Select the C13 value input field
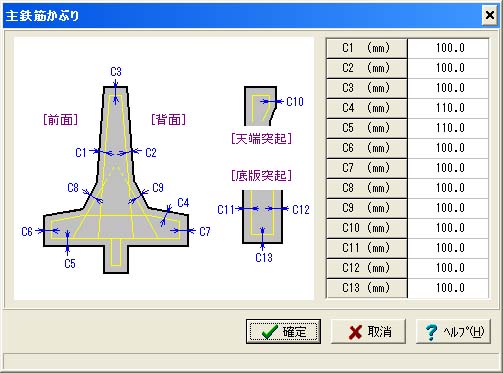503x373 pixels. point(448,288)
